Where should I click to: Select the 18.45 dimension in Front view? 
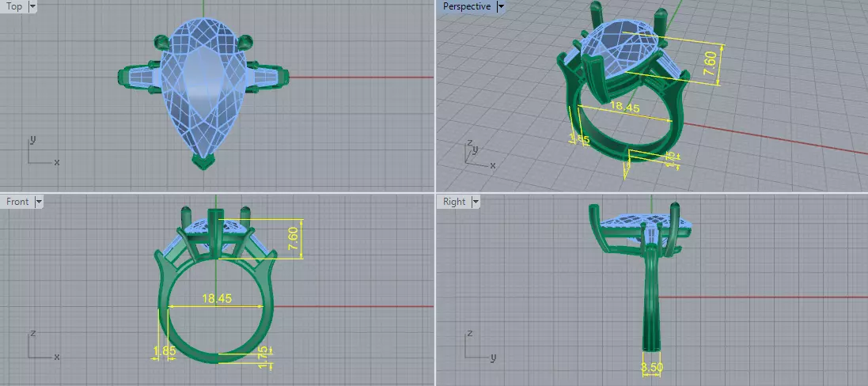coord(217,299)
